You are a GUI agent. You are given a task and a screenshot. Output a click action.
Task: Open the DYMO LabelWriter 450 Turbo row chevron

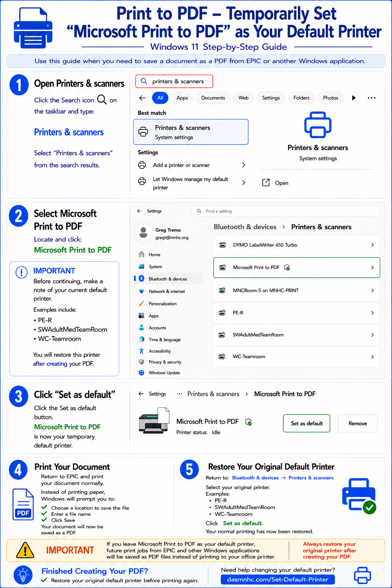pyautogui.click(x=372, y=245)
